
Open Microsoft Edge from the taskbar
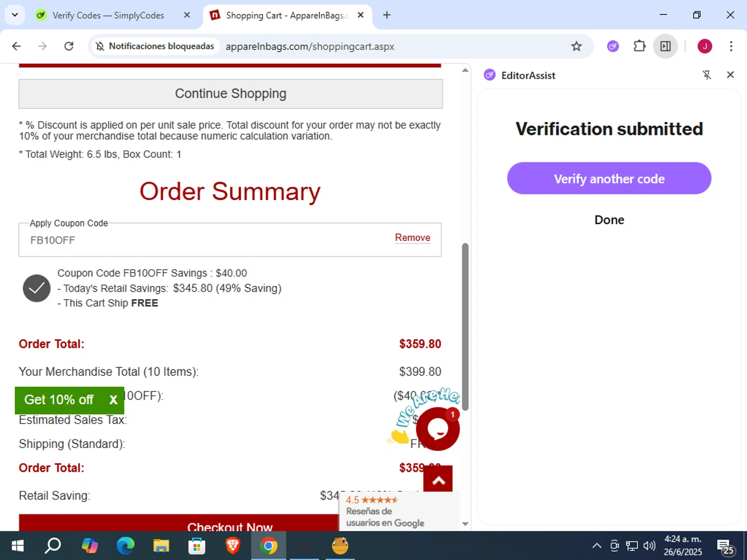(x=125, y=546)
